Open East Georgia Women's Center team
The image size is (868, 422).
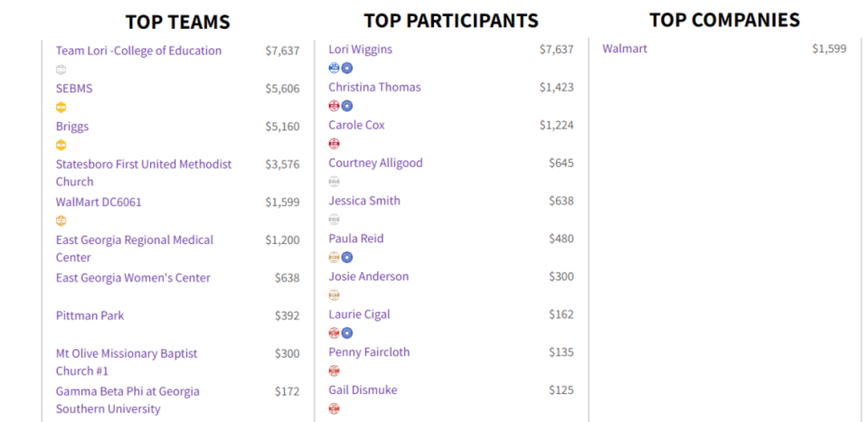point(133,277)
